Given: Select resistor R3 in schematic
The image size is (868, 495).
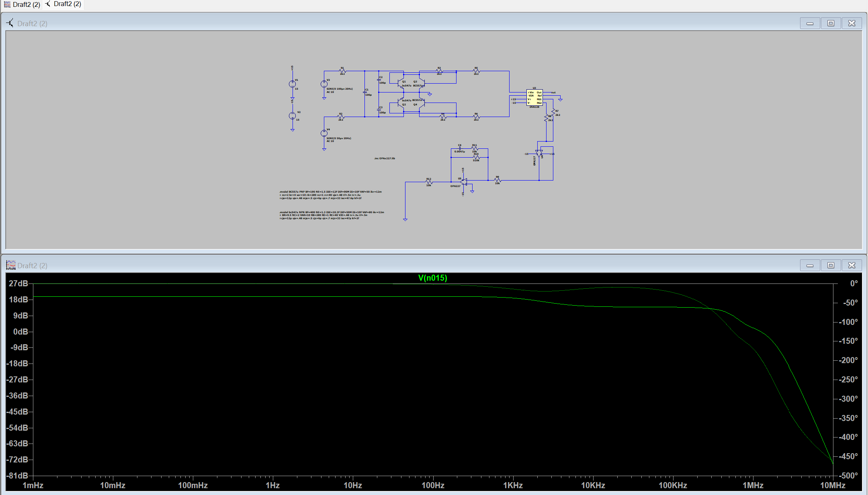Looking at the screenshot, I should 439,71.
